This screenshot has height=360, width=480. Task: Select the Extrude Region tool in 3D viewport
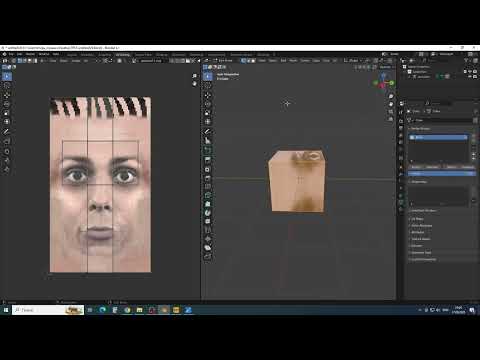(207, 160)
